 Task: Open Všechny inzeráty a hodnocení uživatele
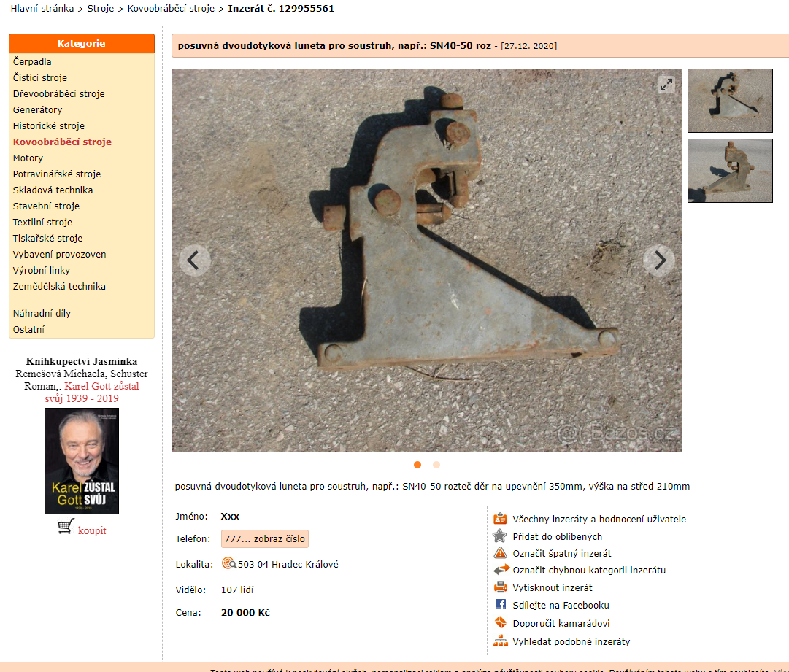coord(599,520)
